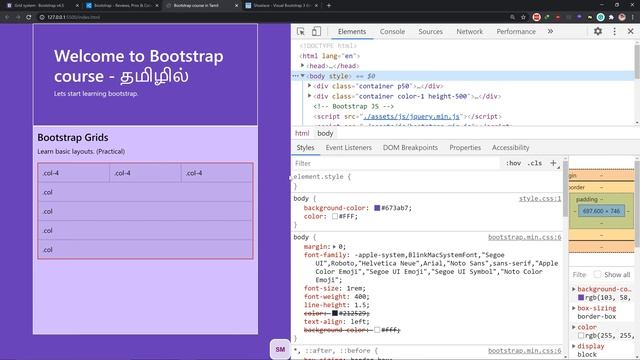640x360 pixels.
Task: Click the teal circular extension icon
Action: point(600,17)
